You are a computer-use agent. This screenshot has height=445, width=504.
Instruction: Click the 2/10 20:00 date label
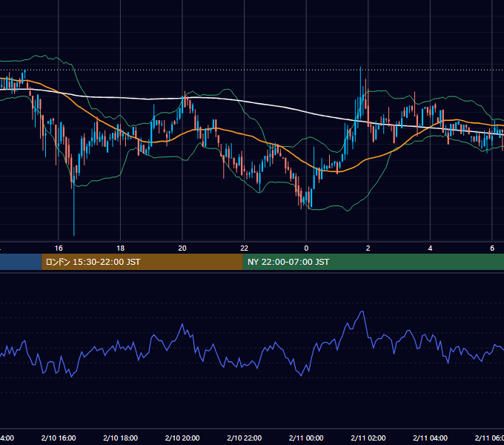[182, 438]
